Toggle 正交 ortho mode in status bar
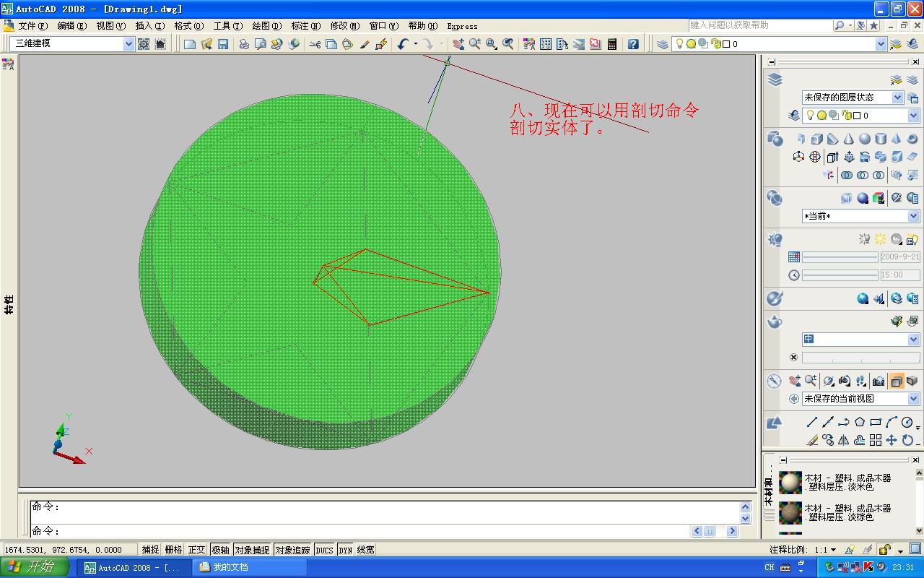 [196, 550]
